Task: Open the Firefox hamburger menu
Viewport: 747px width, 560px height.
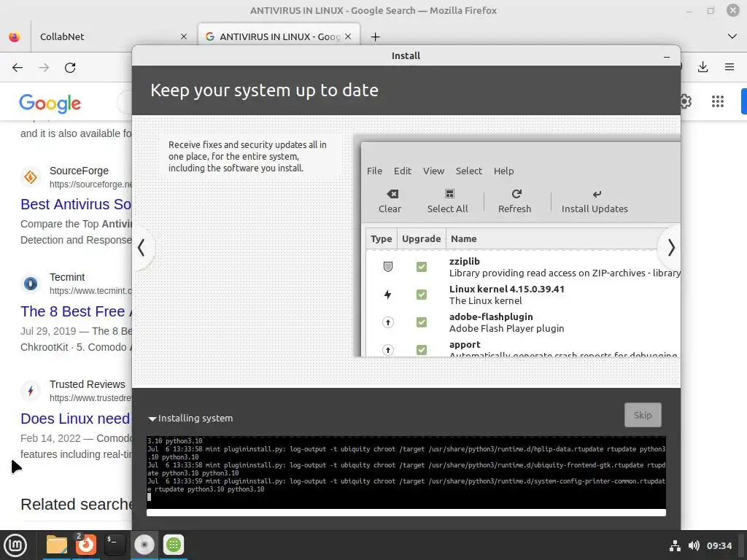Action: tap(729, 67)
